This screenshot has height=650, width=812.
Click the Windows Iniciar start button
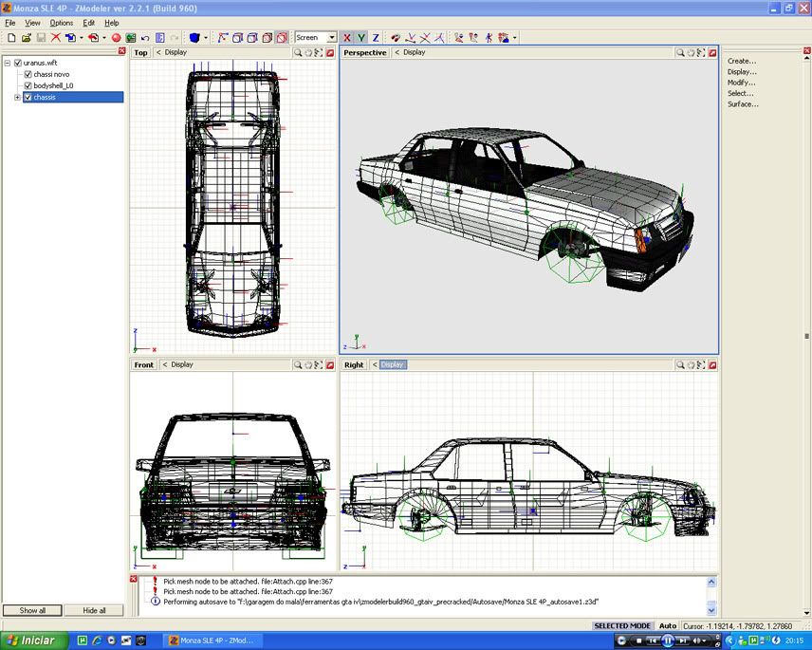click(31, 641)
